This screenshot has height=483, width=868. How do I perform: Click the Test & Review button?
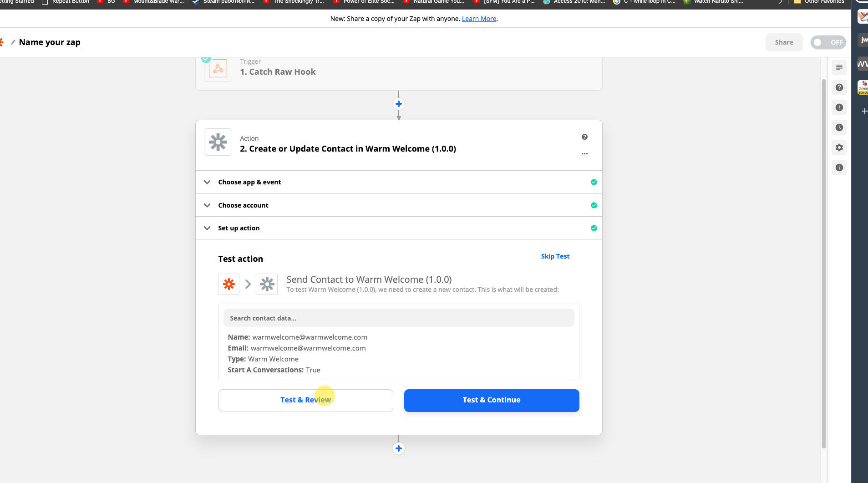pos(306,401)
